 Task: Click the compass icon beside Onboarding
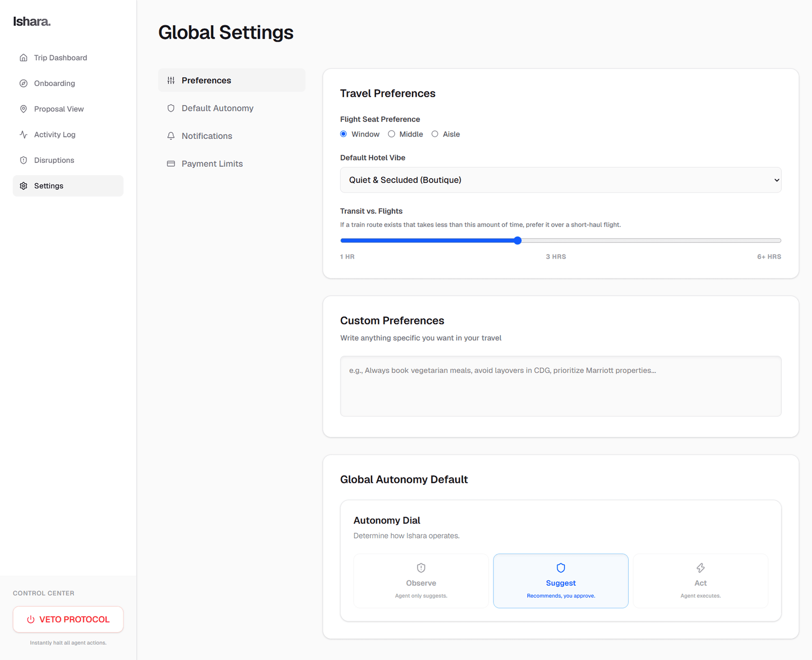23,83
